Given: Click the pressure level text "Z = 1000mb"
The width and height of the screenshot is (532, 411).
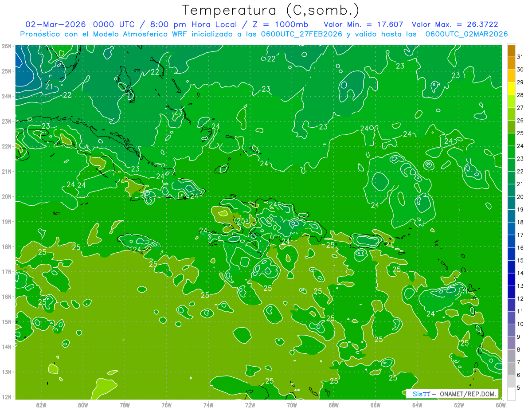Looking at the screenshot, I should click(x=279, y=24).
